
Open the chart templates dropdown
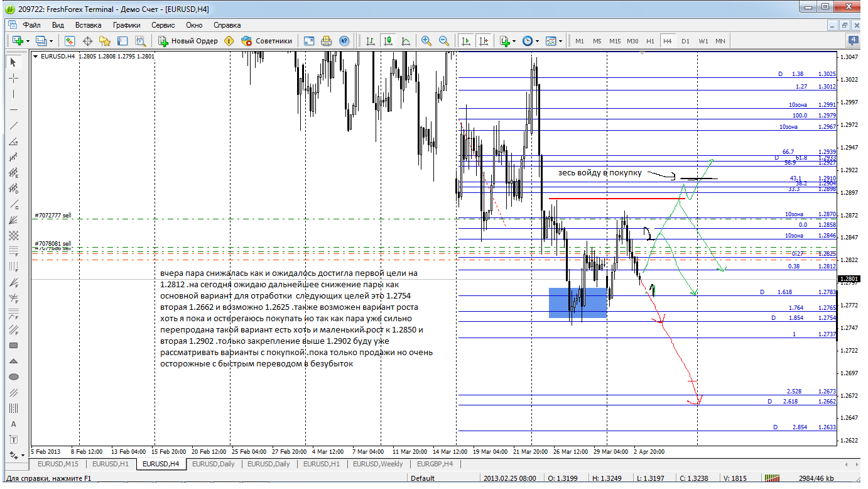pos(554,41)
